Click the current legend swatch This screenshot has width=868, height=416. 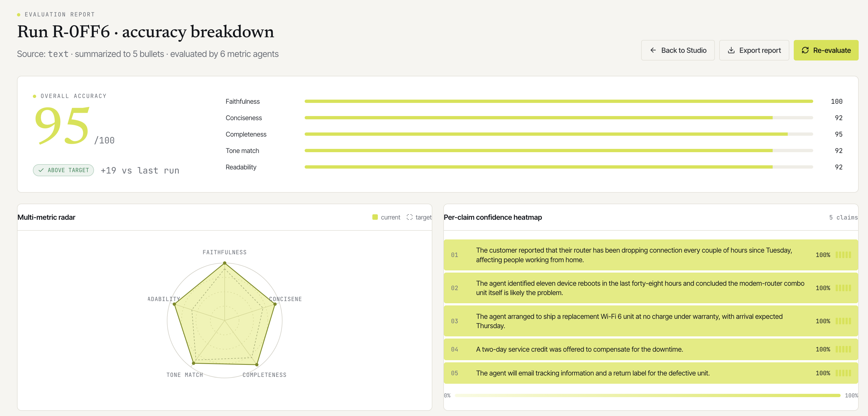click(x=375, y=217)
